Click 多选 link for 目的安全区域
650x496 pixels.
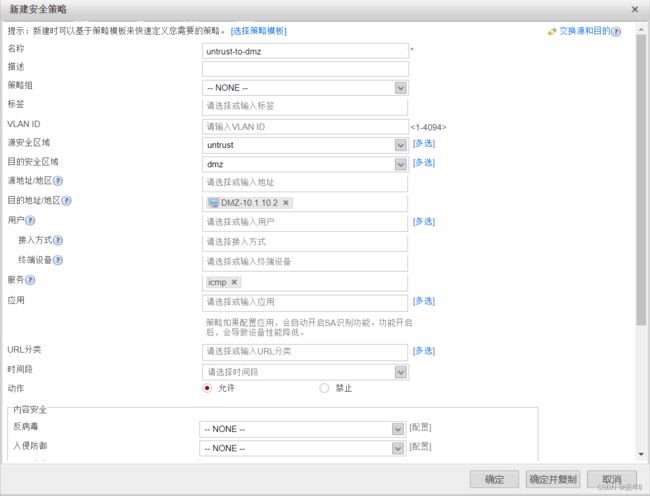424,162
